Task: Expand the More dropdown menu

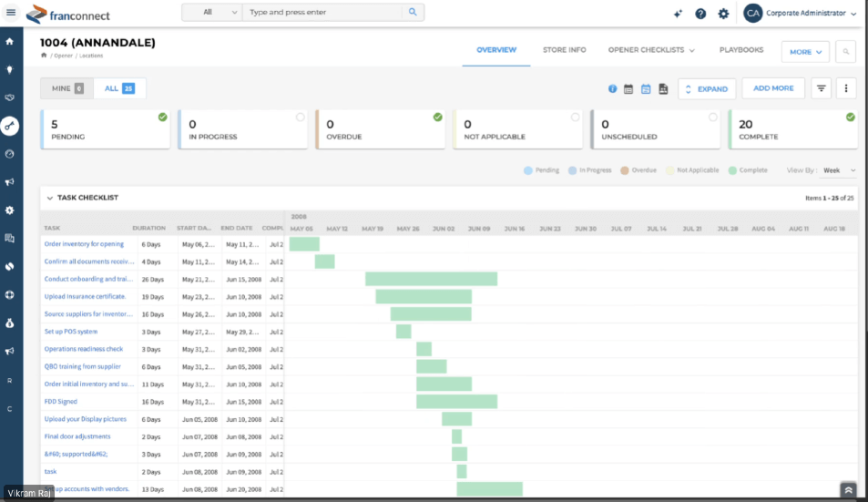Action: [x=805, y=52]
